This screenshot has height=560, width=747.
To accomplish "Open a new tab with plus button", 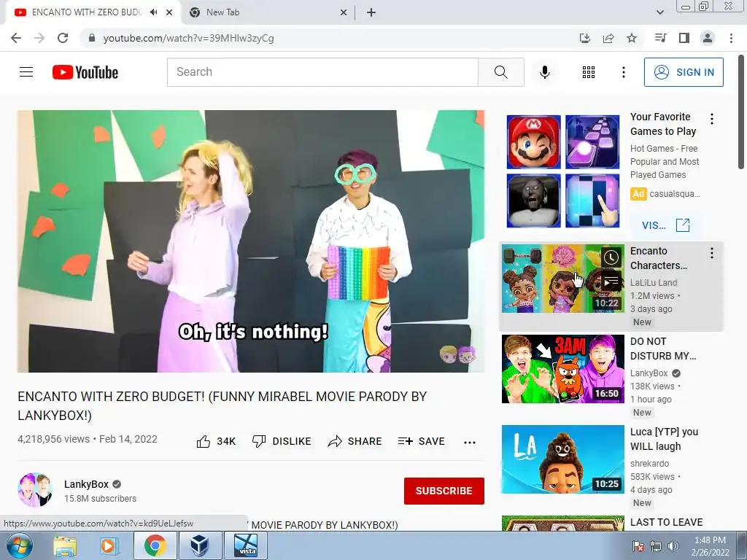I will pos(371,12).
